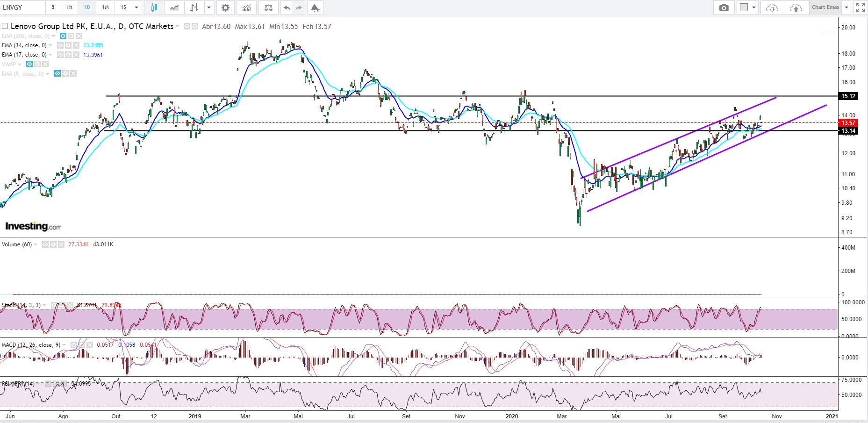Screen dimensions: 868x423
Task: Expand the Volume (60) menu arrow
Action: [36, 244]
